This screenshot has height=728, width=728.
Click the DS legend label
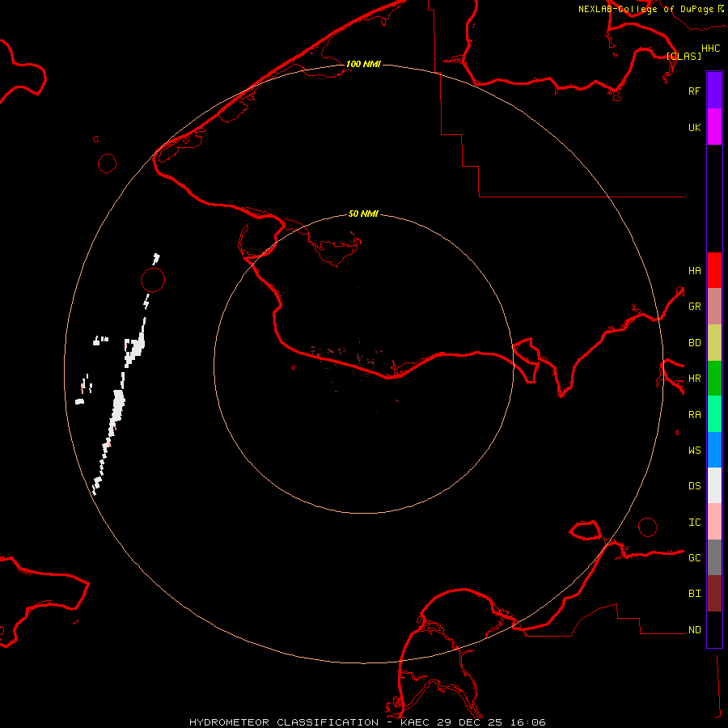tap(694, 485)
